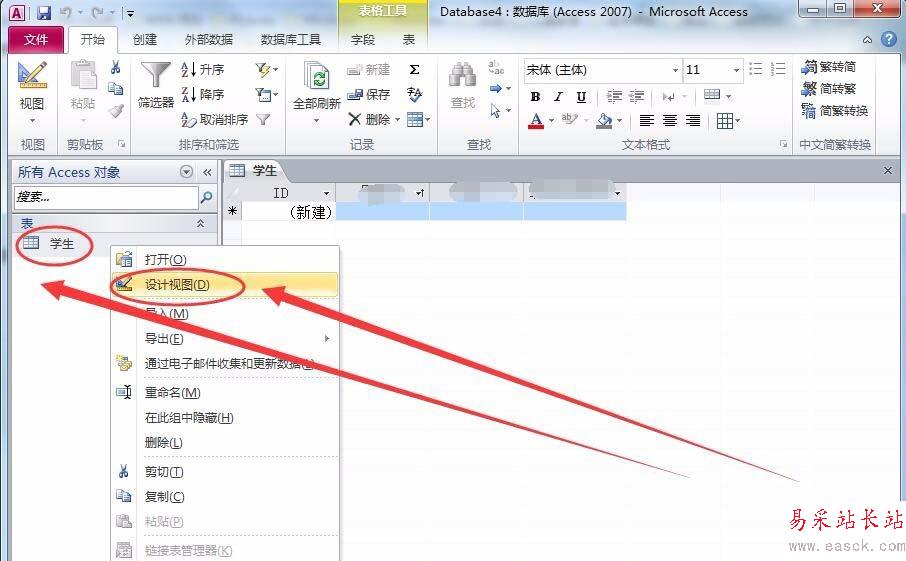906x561 pixels.
Task: Click the toggle filter funnel icon next to 取消排序
Action: click(263, 120)
